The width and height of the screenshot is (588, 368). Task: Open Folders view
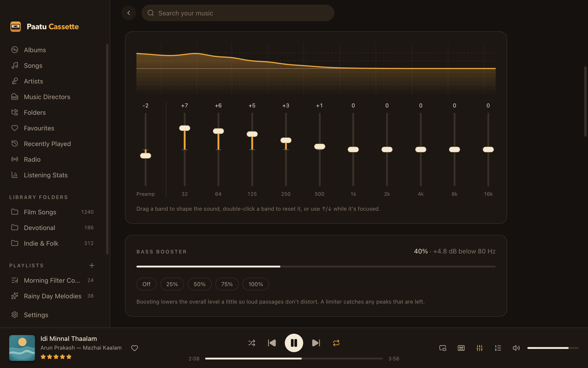point(52,112)
